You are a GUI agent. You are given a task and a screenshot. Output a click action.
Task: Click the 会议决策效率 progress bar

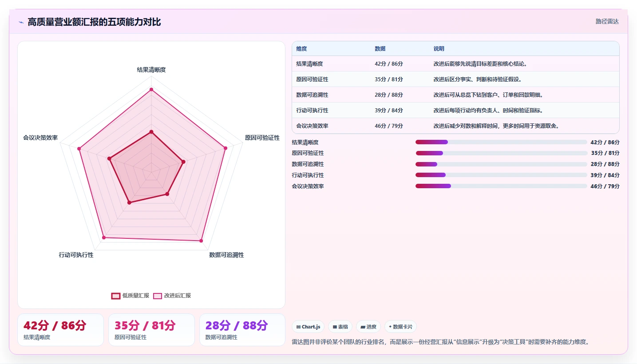tap(501, 186)
